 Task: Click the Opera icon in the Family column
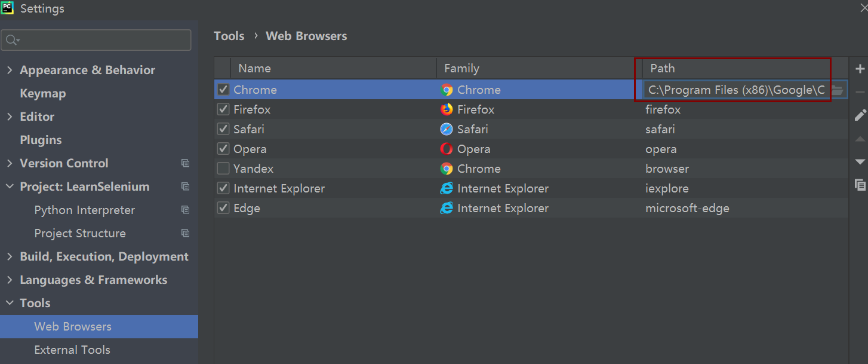tap(447, 148)
